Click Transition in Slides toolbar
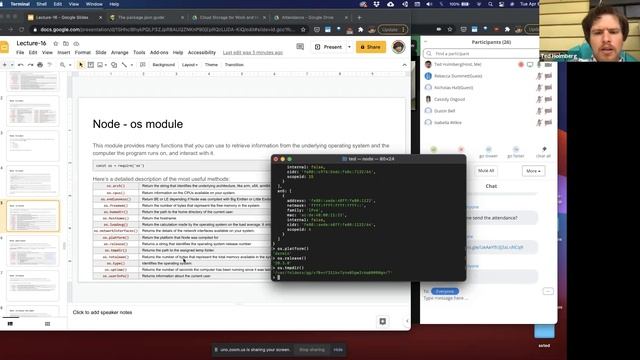Image resolution: width=640 pixels, height=360 pixels. pyautogui.click(x=234, y=65)
